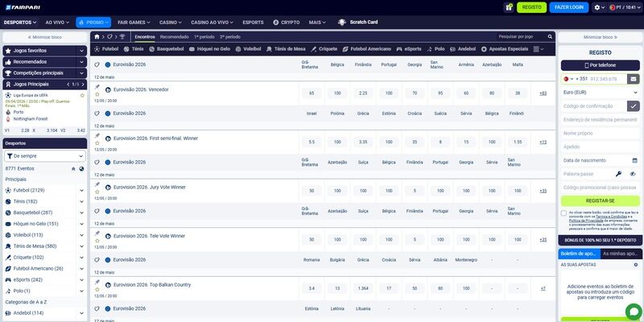
Task: Open the De sempre time filter dropdown
Action: (45, 156)
